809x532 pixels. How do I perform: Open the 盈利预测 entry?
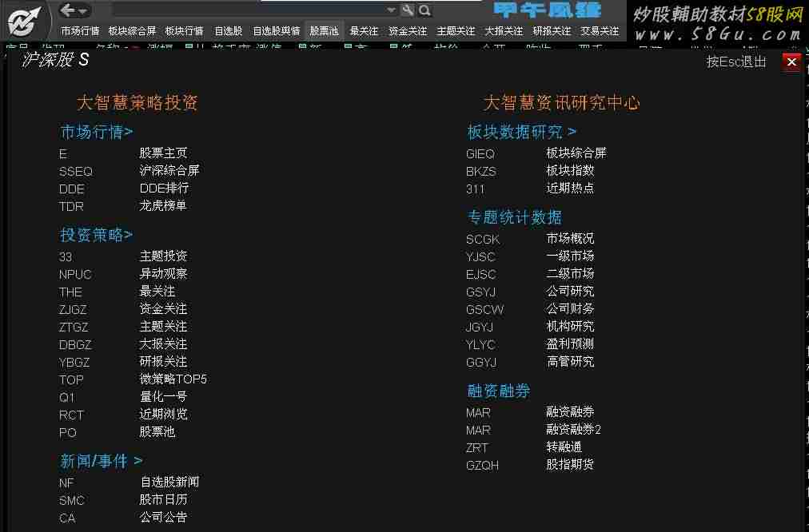(570, 343)
